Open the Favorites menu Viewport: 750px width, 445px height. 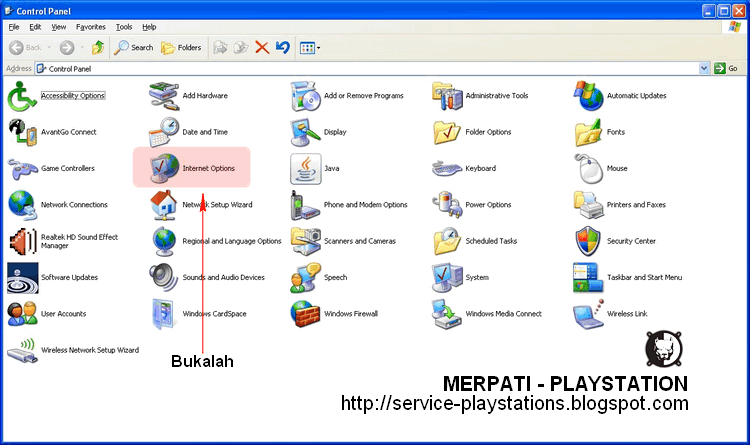pyautogui.click(x=90, y=27)
